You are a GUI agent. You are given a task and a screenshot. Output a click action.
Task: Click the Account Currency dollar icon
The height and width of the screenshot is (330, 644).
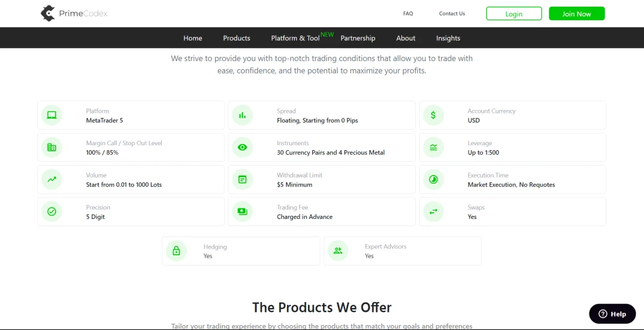click(x=433, y=116)
